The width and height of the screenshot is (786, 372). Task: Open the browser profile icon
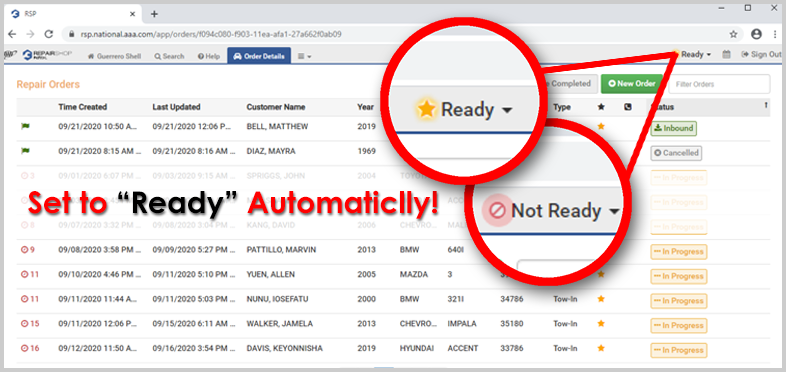coord(756,34)
